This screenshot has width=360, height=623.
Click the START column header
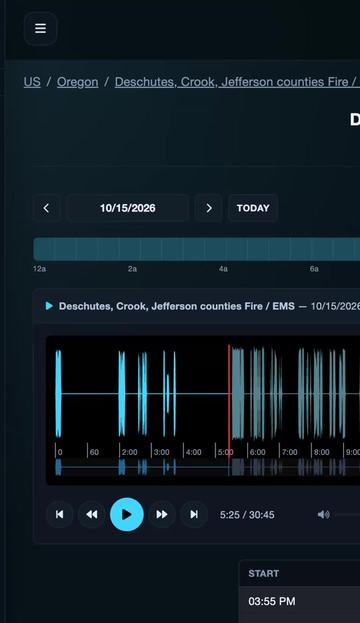(263, 573)
